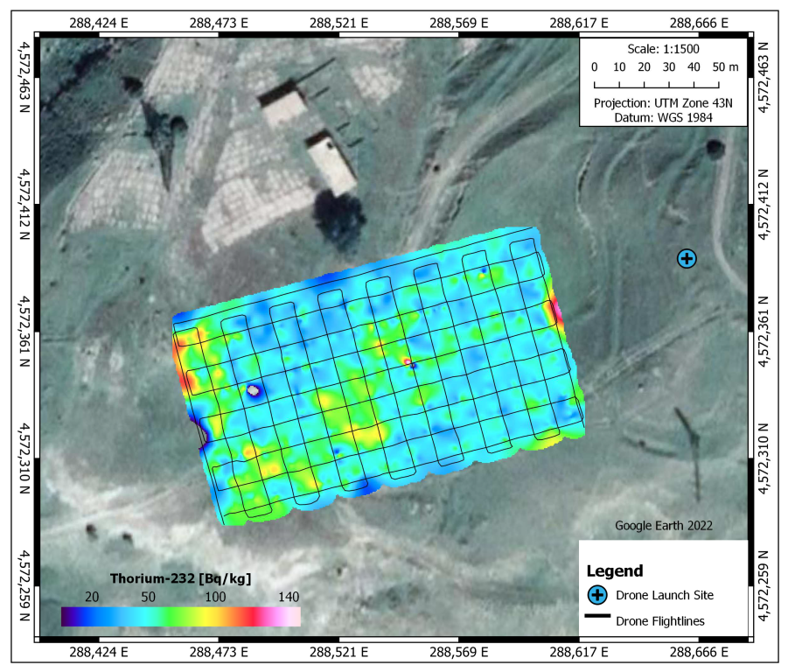
Task: Select the white gap hole in the heatmap
Action: (252, 391)
